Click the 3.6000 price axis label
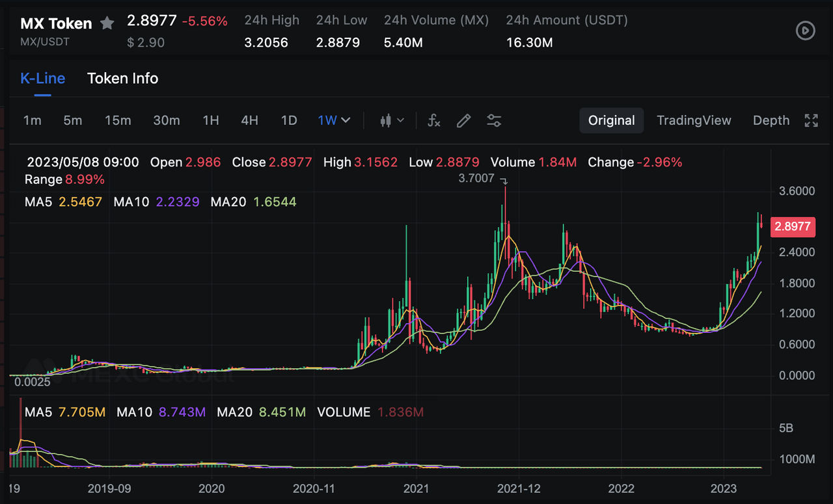The width and height of the screenshot is (833, 504). (797, 191)
